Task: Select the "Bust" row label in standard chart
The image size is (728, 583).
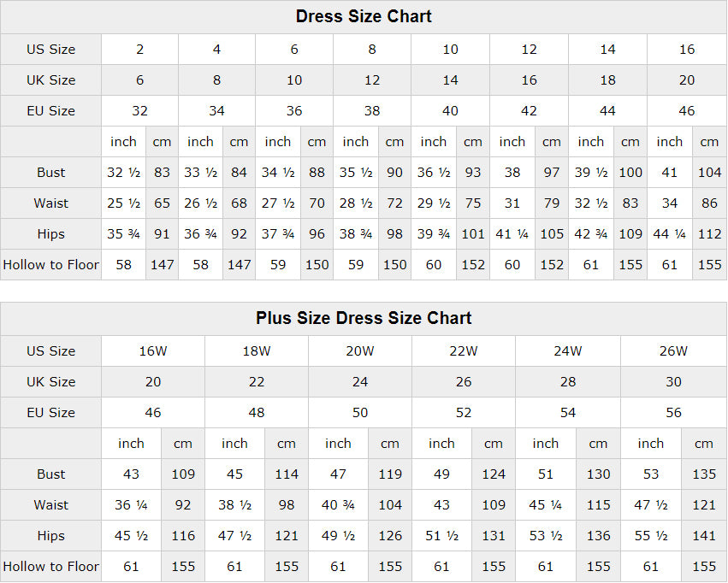Action: point(51,173)
